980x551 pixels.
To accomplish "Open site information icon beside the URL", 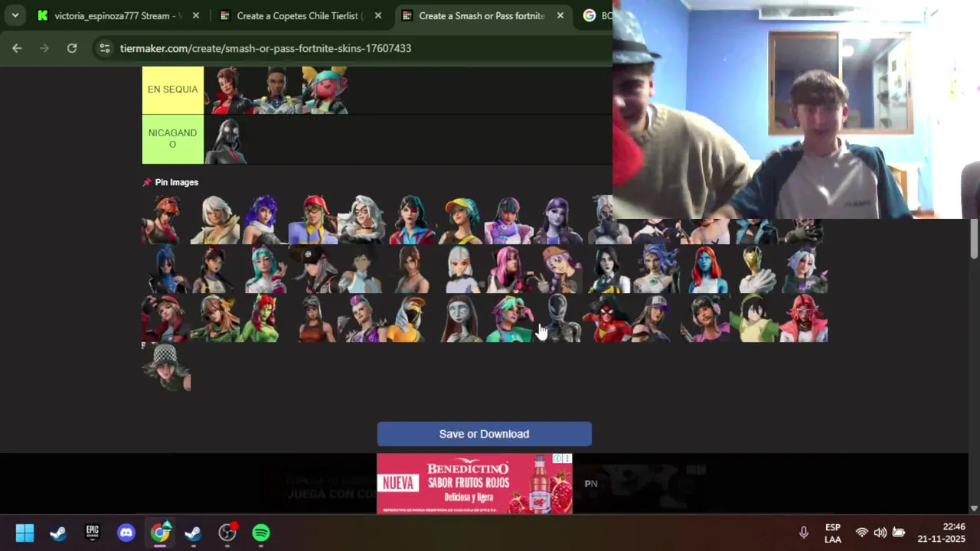I will tap(105, 48).
